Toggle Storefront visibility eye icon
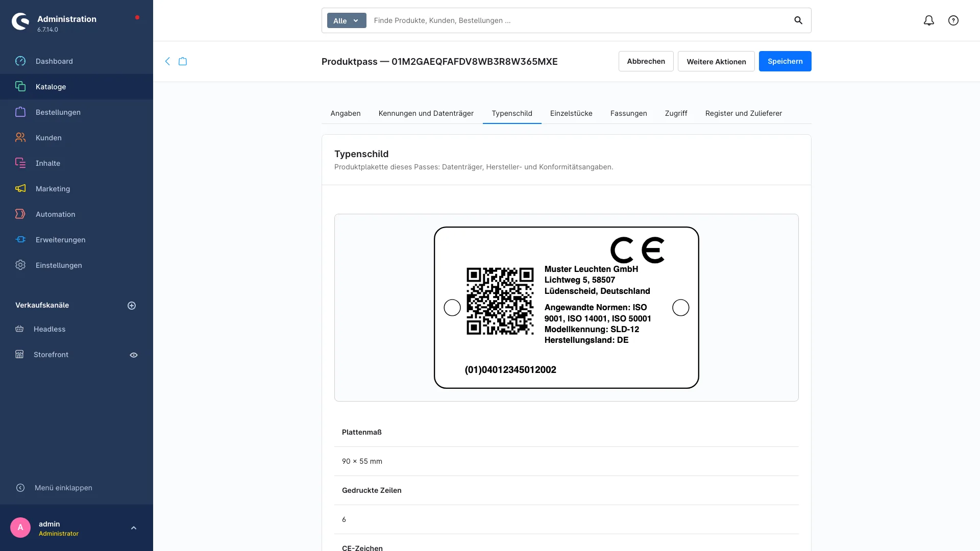The width and height of the screenshot is (980, 551). [x=134, y=355]
